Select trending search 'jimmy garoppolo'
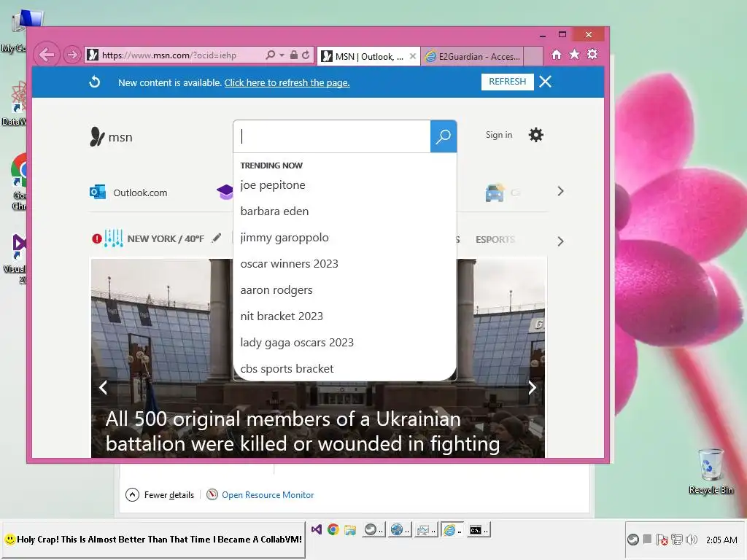 [285, 238]
